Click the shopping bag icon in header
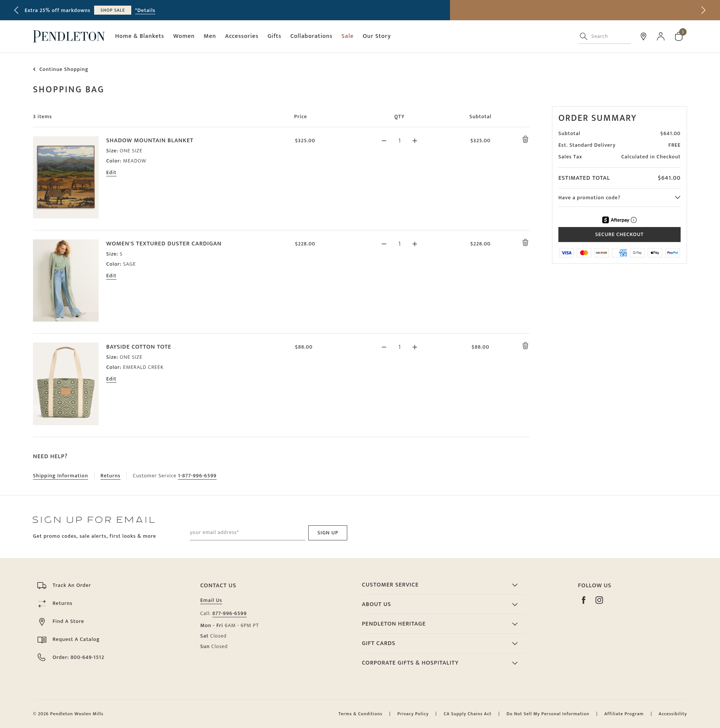720x728 pixels. pos(679,36)
